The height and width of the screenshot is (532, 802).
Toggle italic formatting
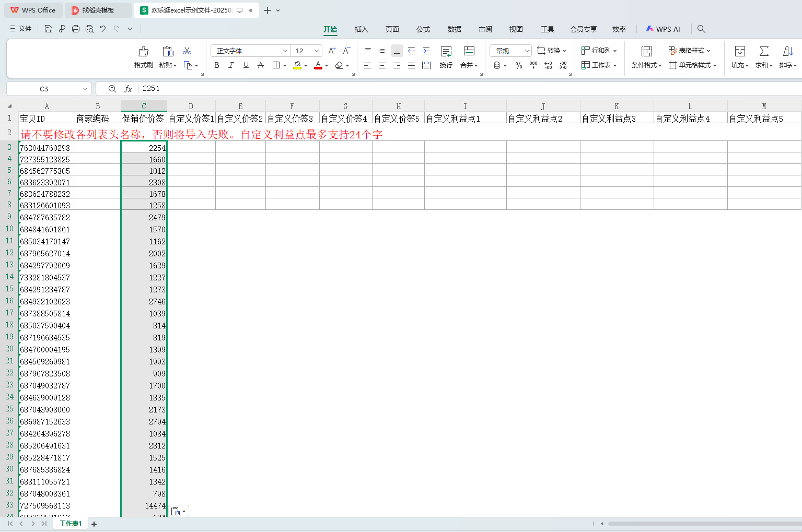click(x=231, y=65)
